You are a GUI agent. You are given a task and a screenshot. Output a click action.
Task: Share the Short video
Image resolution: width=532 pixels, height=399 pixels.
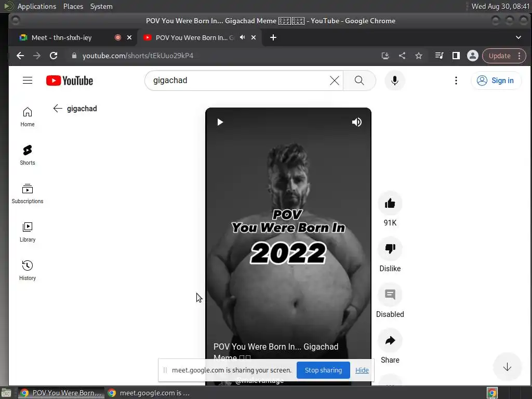tap(390, 340)
